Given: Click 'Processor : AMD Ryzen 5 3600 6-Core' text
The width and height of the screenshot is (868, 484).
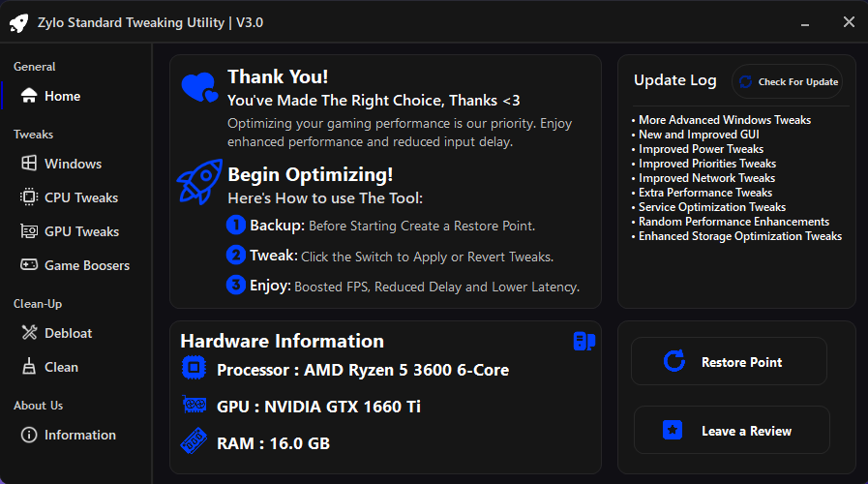Looking at the screenshot, I should (363, 370).
